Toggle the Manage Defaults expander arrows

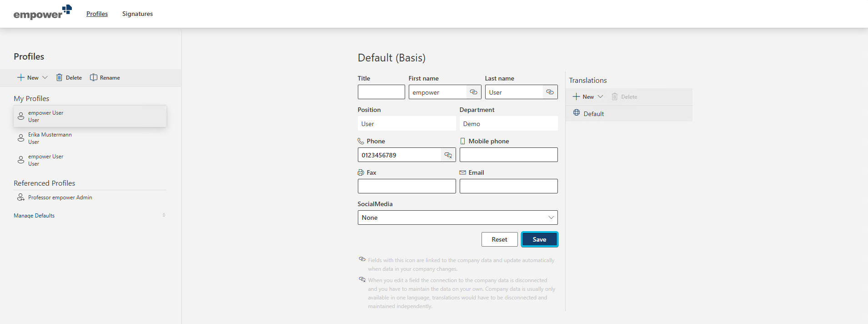tap(164, 215)
